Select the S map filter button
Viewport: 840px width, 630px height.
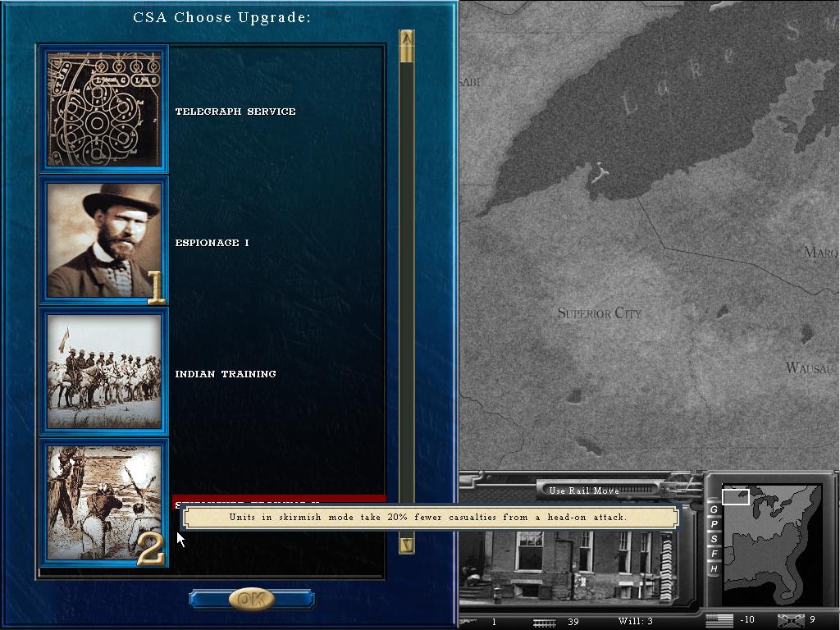(714, 539)
